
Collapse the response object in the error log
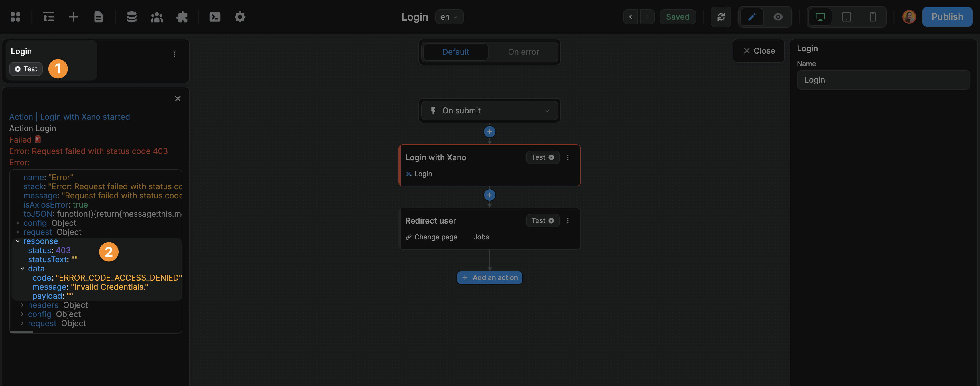pyautogui.click(x=17, y=241)
